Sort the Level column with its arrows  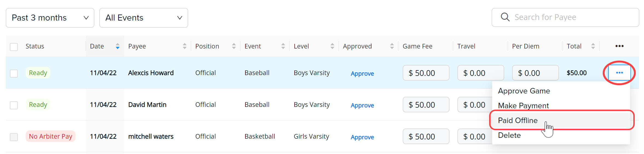pyautogui.click(x=332, y=46)
